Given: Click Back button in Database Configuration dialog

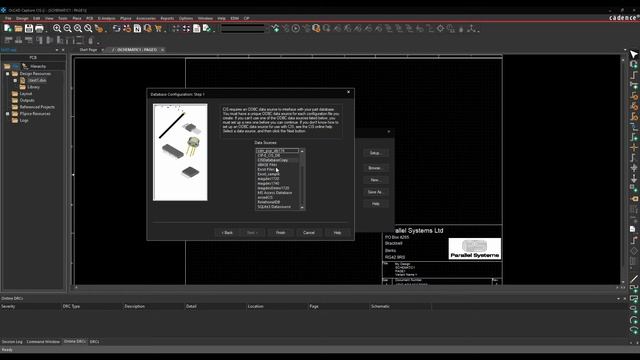Looking at the screenshot, I should (227, 233).
